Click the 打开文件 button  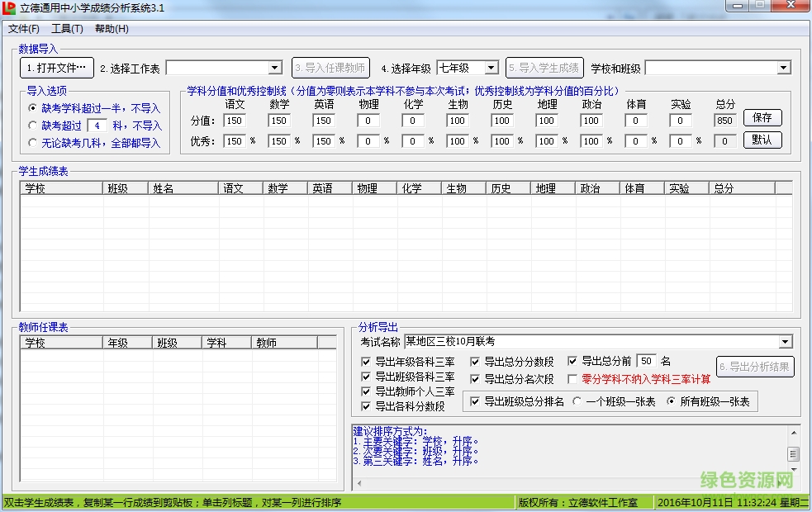pyautogui.click(x=56, y=67)
